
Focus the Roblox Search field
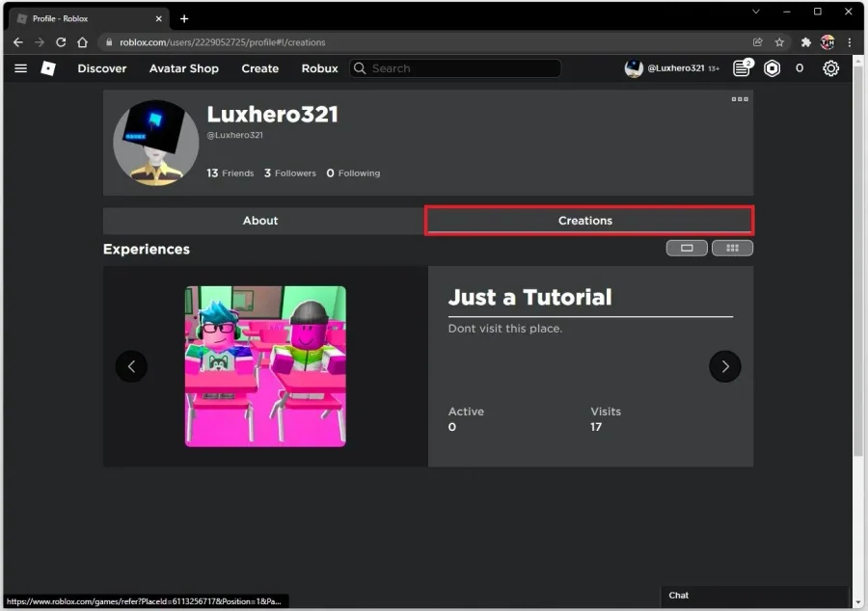tap(455, 68)
